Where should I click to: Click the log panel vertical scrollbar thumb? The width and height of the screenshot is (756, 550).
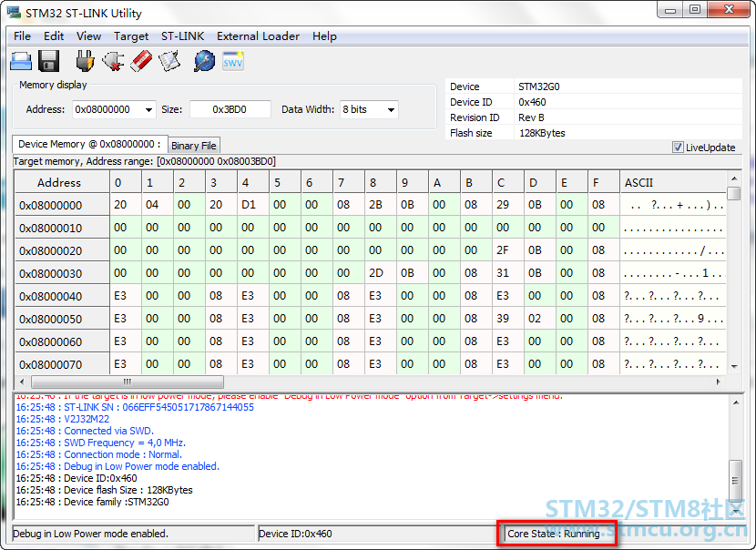tap(735, 481)
